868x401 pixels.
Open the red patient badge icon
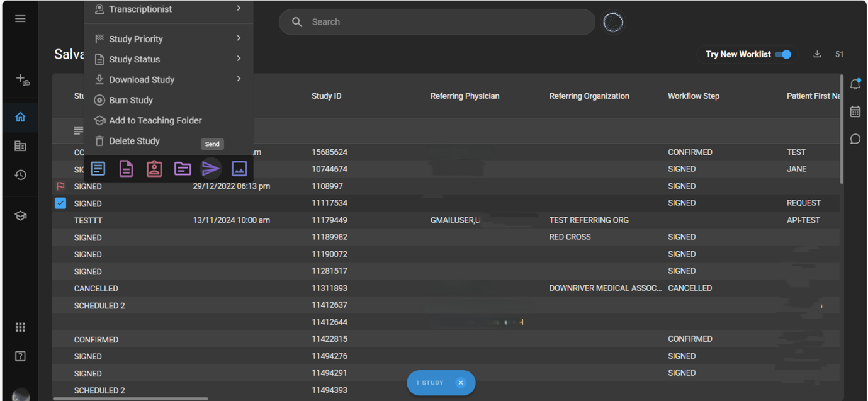[x=154, y=169]
